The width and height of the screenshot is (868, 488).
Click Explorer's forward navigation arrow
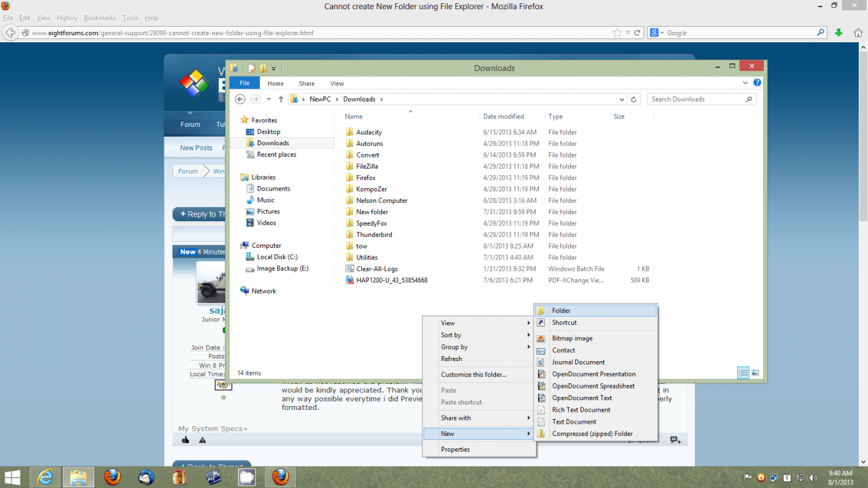coord(256,99)
